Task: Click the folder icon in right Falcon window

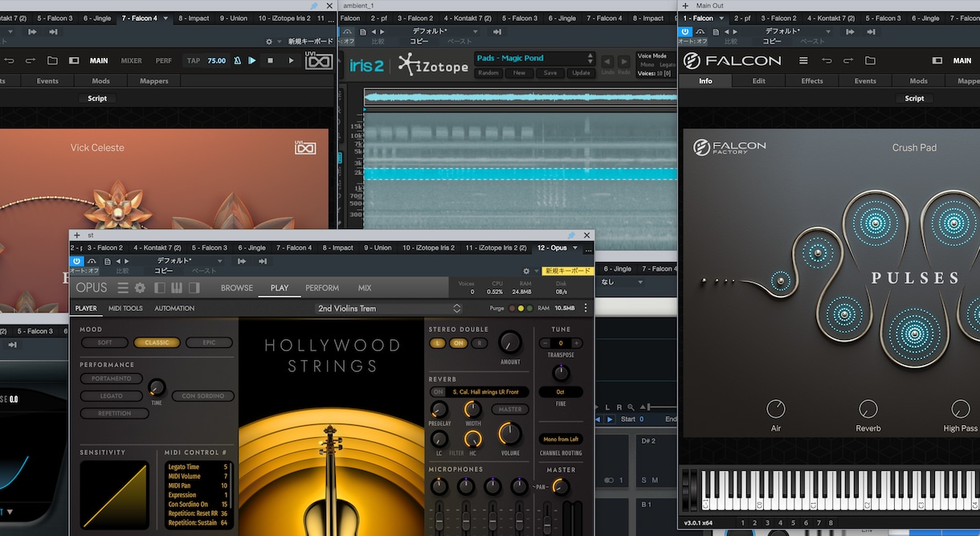Action: tap(870, 60)
